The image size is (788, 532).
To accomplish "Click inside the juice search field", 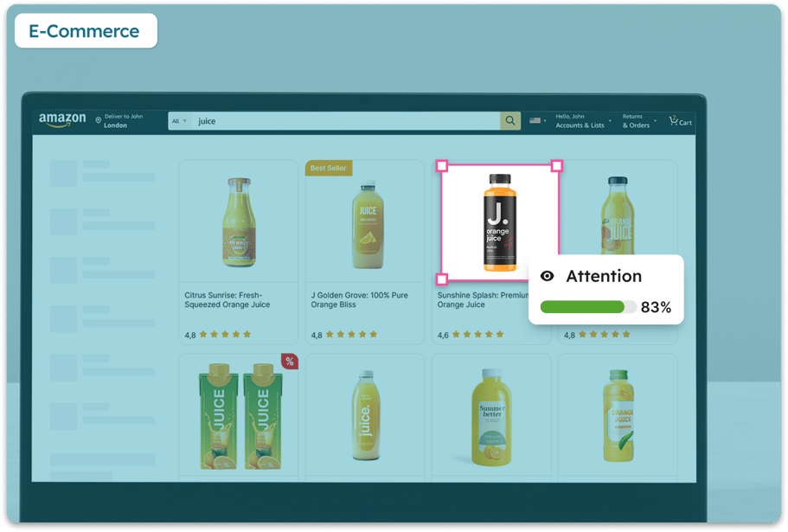I will (x=346, y=121).
